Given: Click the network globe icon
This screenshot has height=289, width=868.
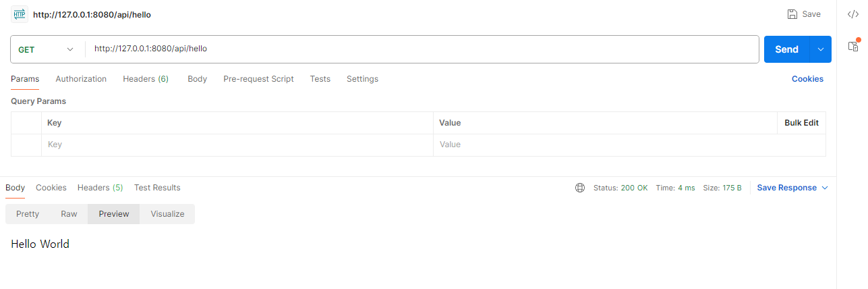Looking at the screenshot, I should [x=580, y=188].
